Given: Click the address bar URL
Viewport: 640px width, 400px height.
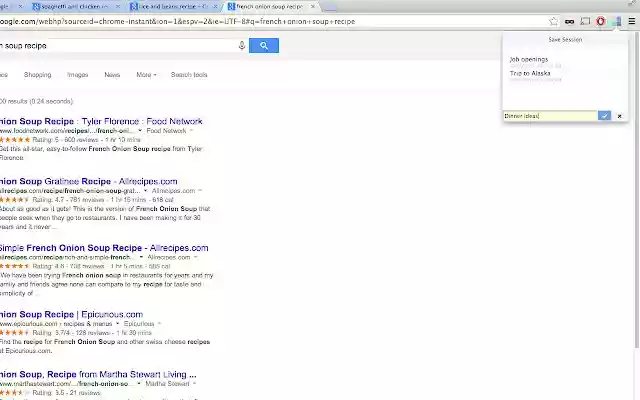Looking at the screenshot, I should [178, 21].
